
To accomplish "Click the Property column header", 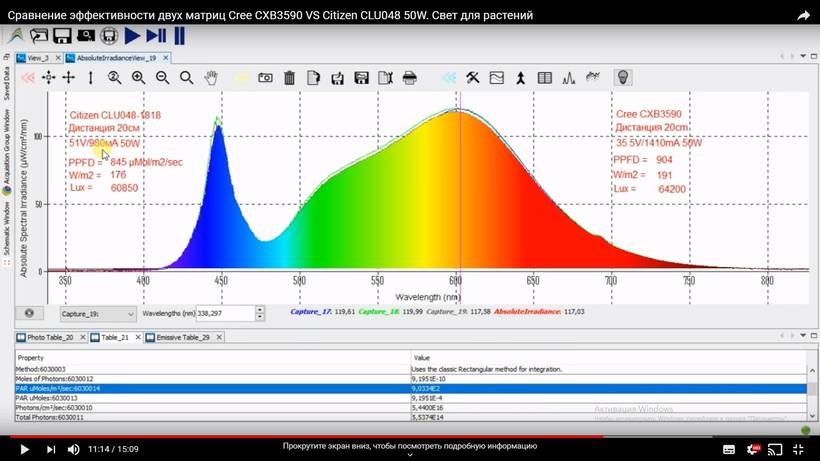I will tap(213, 358).
